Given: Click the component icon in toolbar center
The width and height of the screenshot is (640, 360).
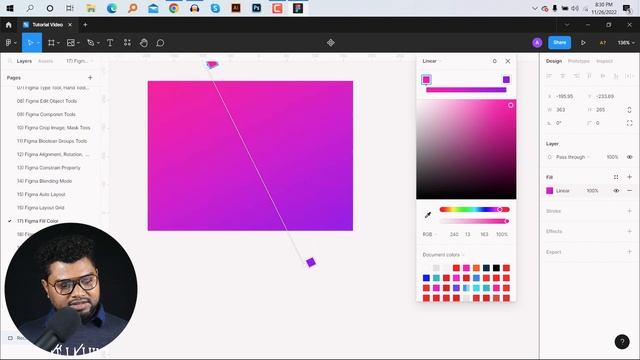Looking at the screenshot, I should pyautogui.click(x=331, y=42).
